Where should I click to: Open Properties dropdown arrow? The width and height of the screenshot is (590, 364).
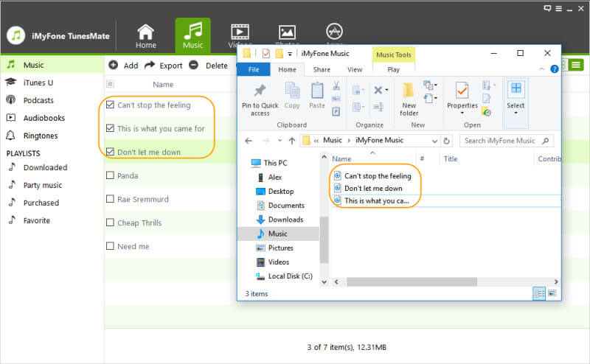(462, 113)
